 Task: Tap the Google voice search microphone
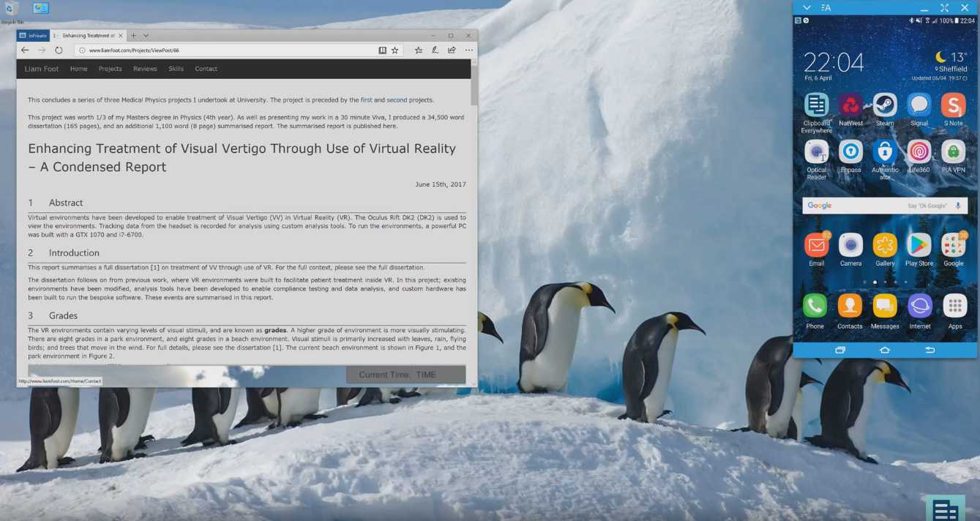coord(958,206)
